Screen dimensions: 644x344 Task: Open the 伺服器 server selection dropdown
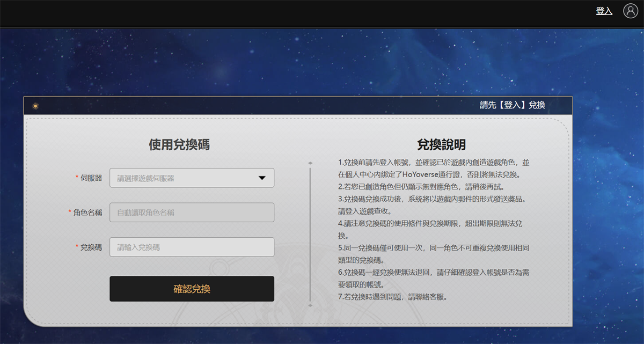(192, 178)
